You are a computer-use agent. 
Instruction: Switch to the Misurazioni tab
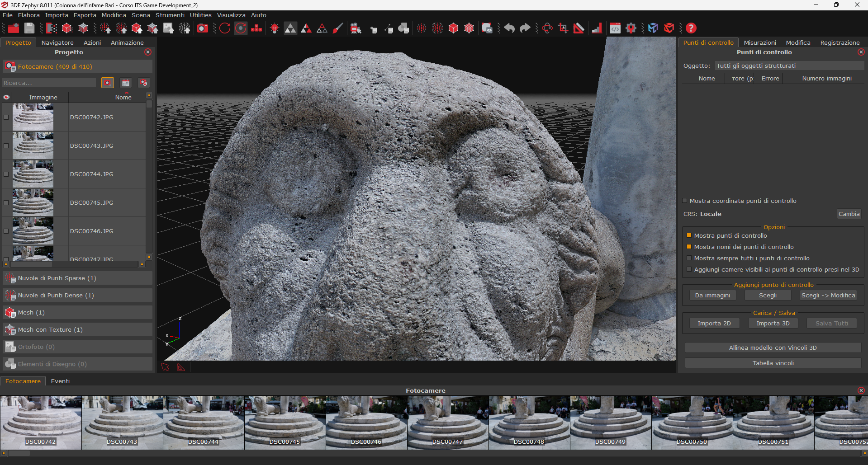point(759,42)
